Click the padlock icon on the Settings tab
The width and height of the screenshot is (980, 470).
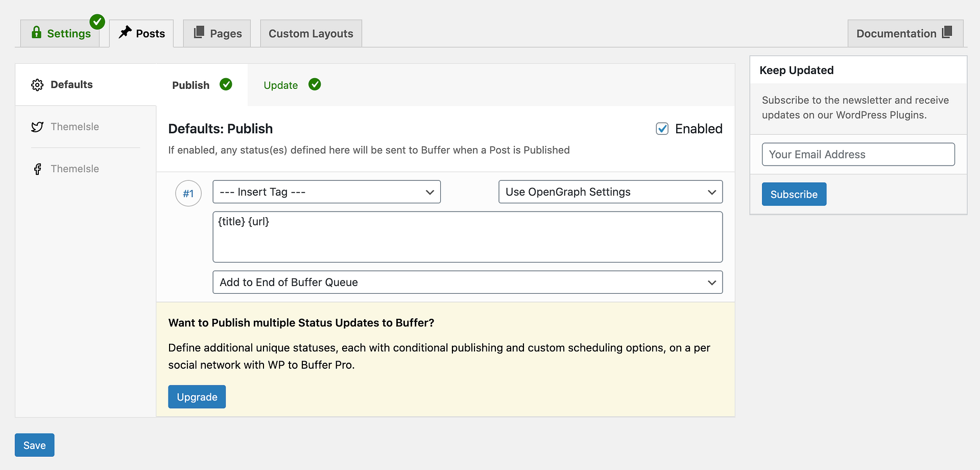pos(36,33)
